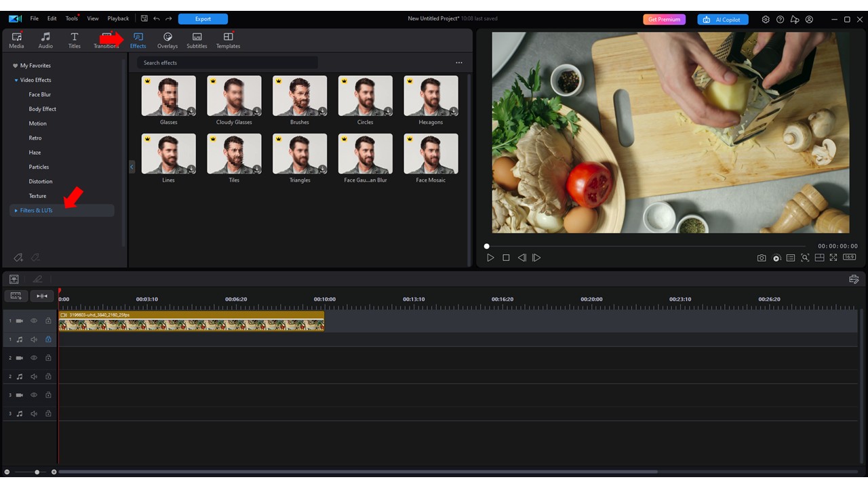The width and height of the screenshot is (868, 488).
Task: Click the Undo arrow icon
Action: [157, 19]
